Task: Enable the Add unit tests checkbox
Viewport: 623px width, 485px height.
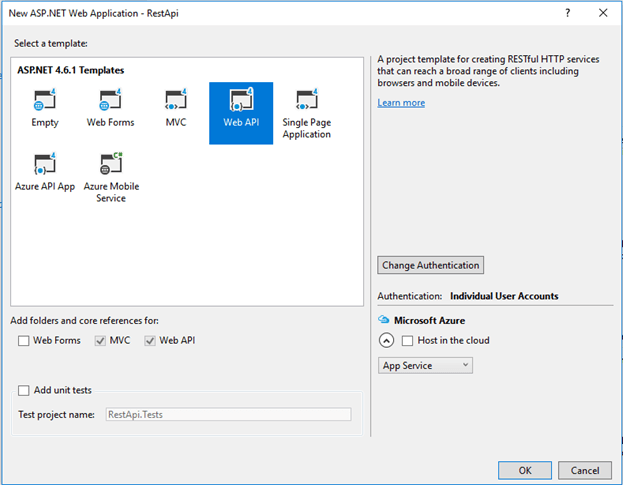Action: tap(24, 391)
